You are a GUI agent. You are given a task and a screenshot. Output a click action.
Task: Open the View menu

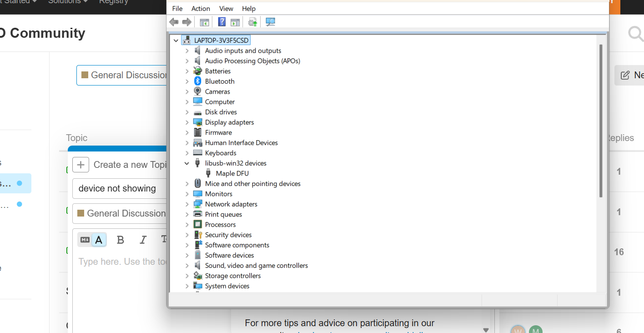(x=226, y=9)
